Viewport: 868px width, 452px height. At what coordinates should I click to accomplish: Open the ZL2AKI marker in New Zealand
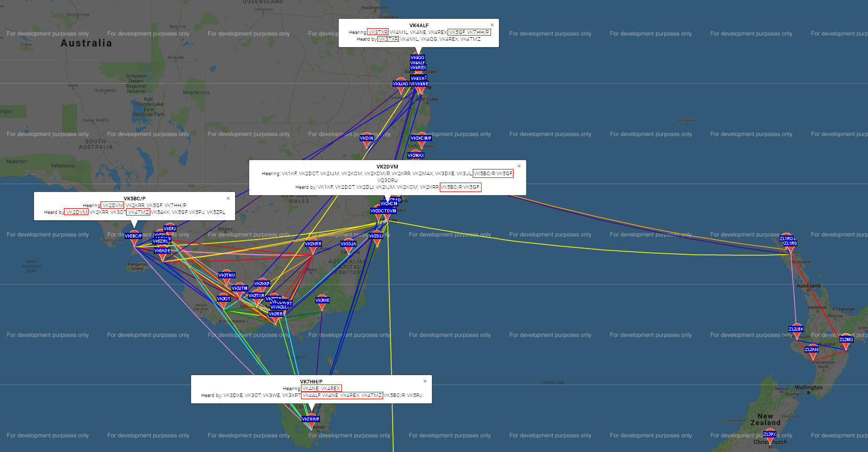(x=811, y=350)
